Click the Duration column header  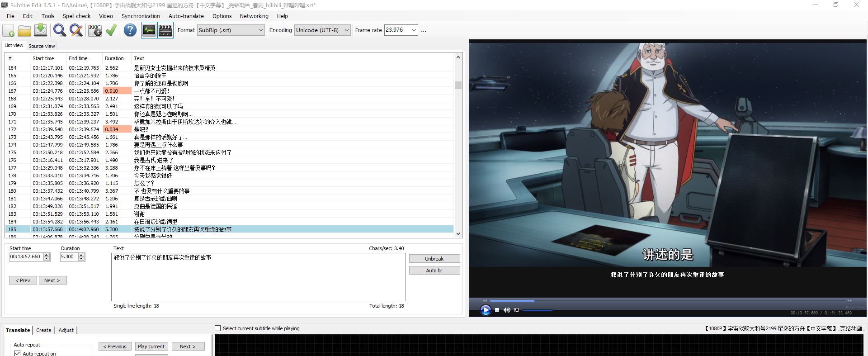[117, 58]
